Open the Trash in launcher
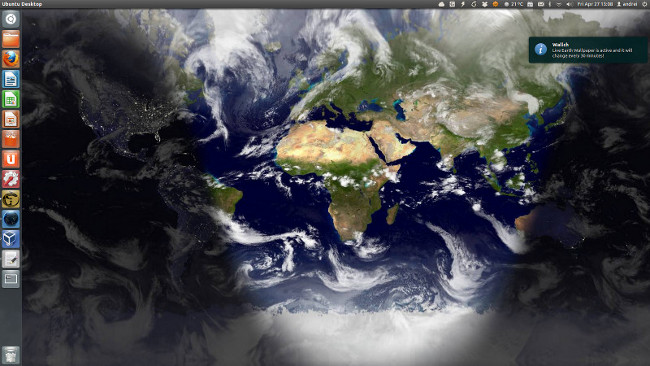The height and width of the screenshot is (366, 650). click(x=11, y=355)
